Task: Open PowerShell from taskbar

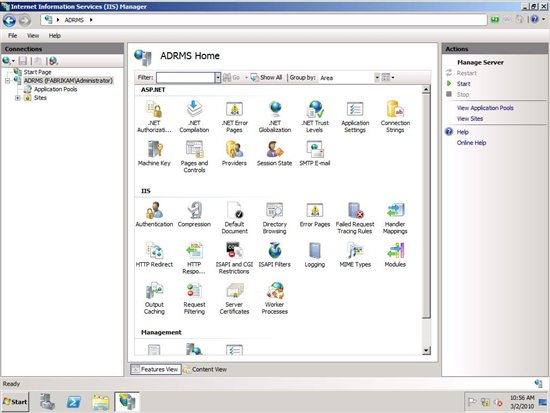Action: click(74, 402)
